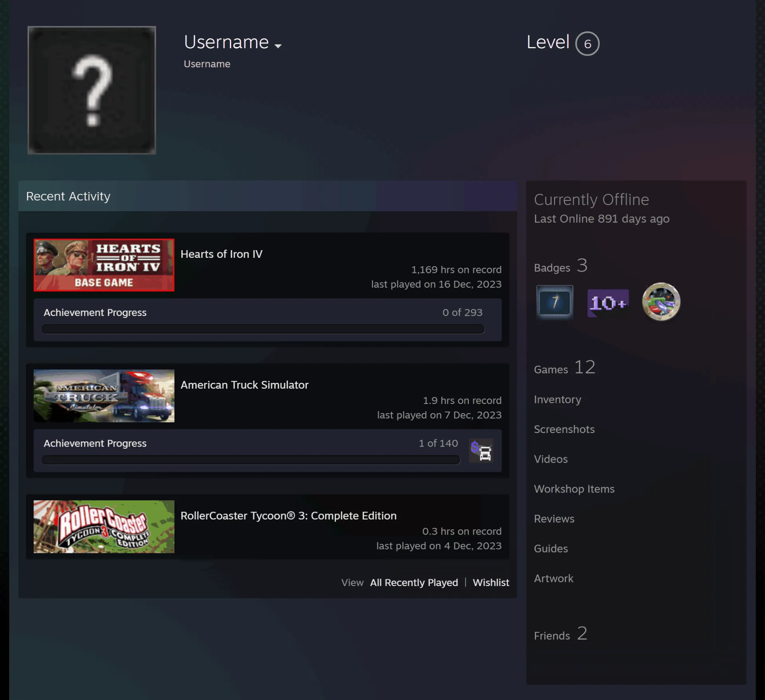Open American Truck Simulator title link

coord(245,385)
